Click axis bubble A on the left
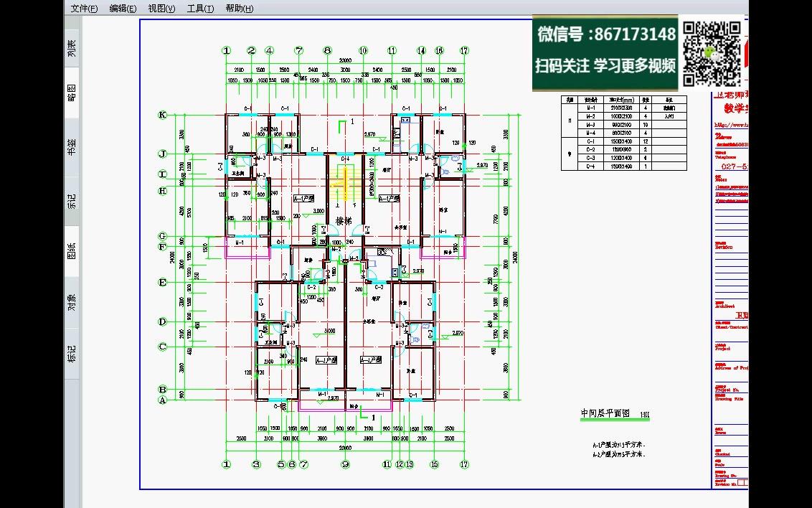 tap(163, 400)
